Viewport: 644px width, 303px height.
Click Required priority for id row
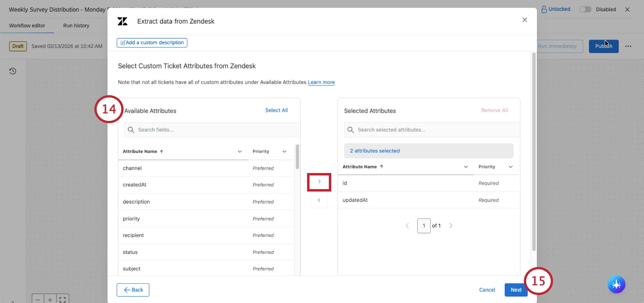488,183
